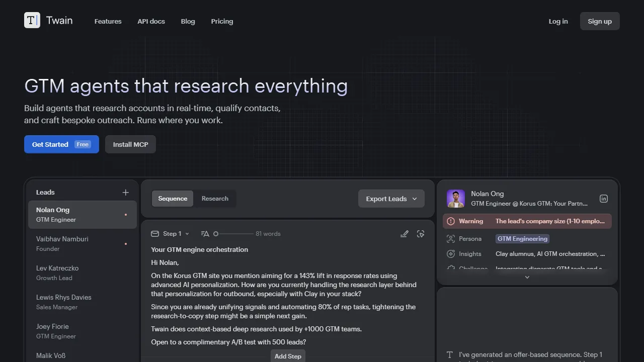Open Nolan Ong's LinkedIn icon
The image size is (644, 362).
604,199
